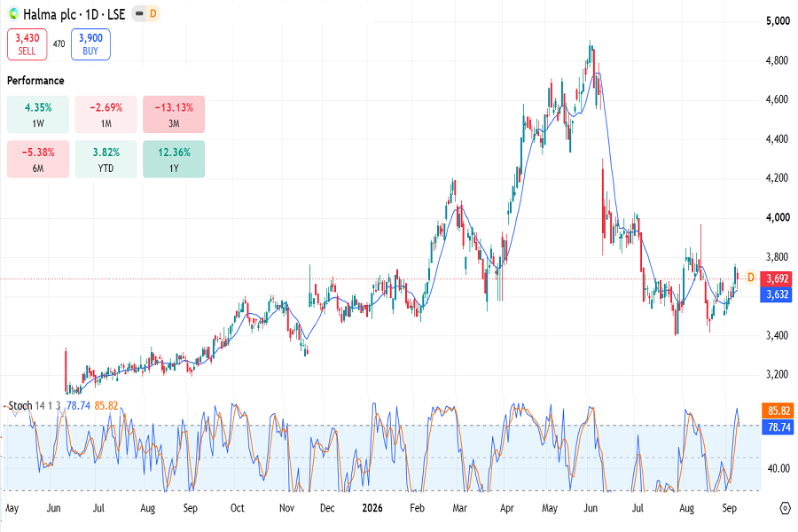
Task: Click the blue Stoch value 78.74 in legend
Action: click(78, 406)
